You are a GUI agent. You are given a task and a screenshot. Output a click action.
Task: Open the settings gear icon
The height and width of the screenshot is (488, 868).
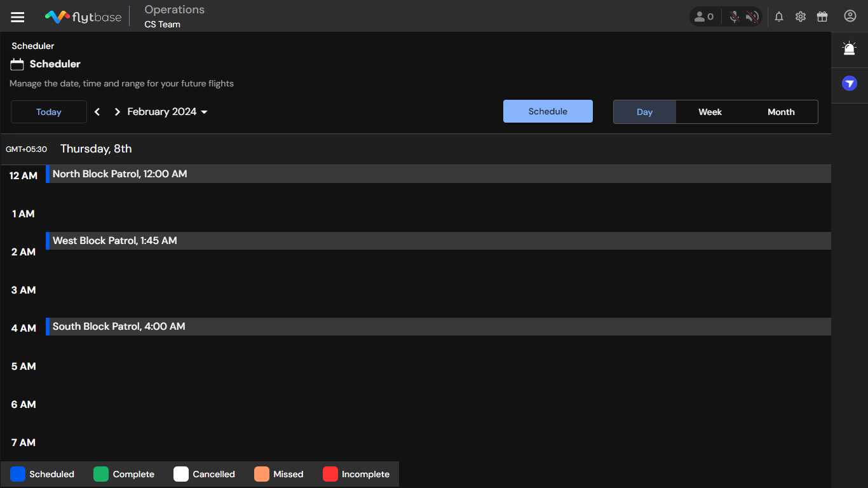pos(801,17)
